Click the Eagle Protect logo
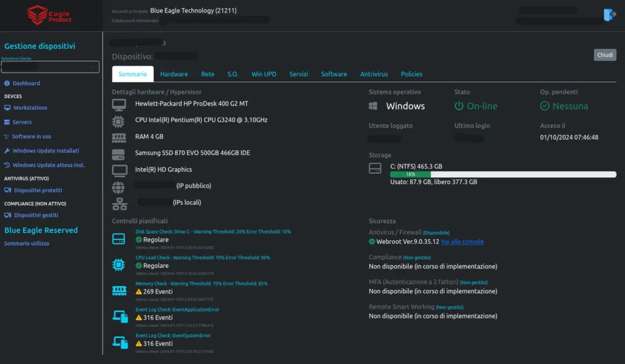This screenshot has height=364, width=625. coord(49,15)
